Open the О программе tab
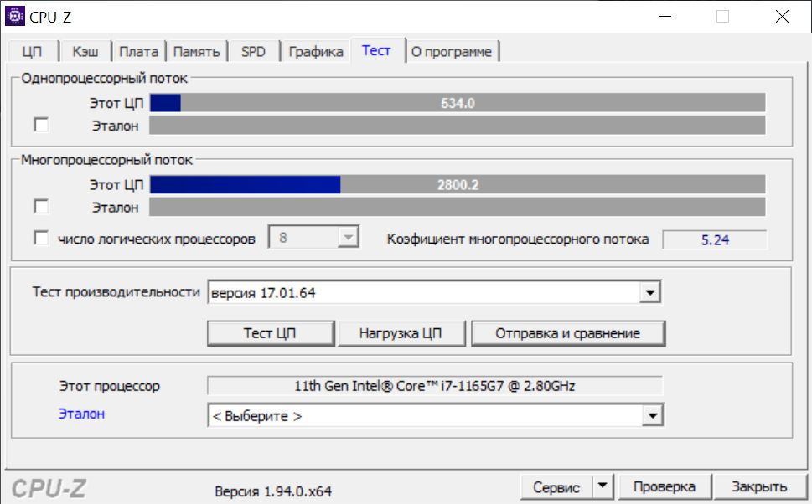This screenshot has width=812, height=504. point(452,52)
